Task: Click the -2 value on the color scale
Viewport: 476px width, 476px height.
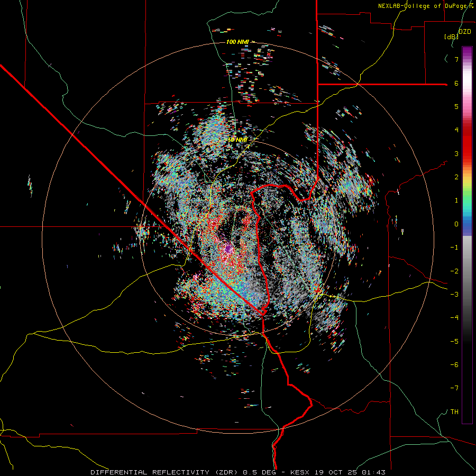Action: [x=454, y=271]
